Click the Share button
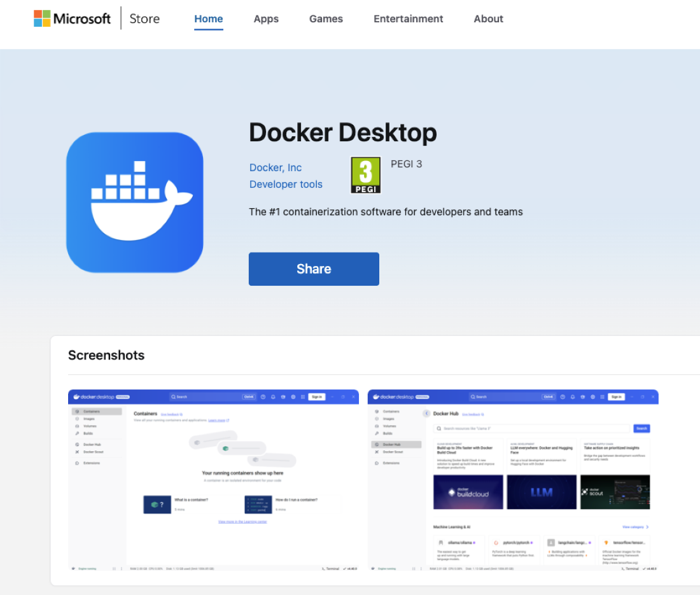 [x=314, y=269]
